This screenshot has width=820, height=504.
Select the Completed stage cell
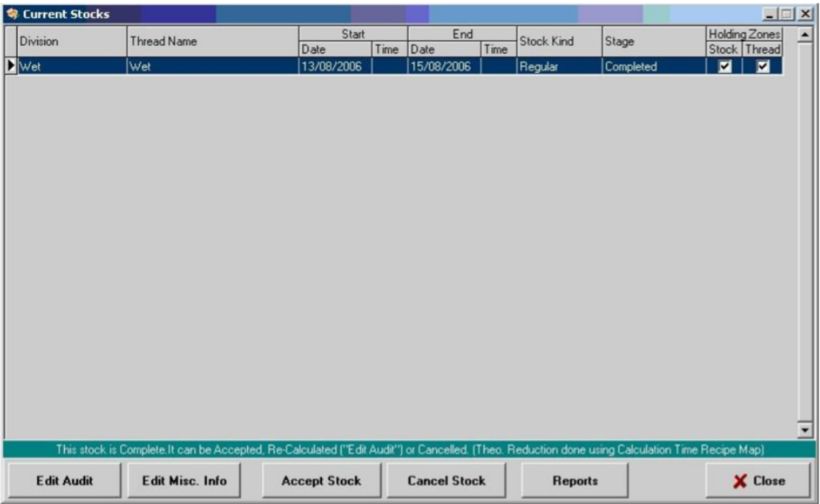[x=653, y=67]
